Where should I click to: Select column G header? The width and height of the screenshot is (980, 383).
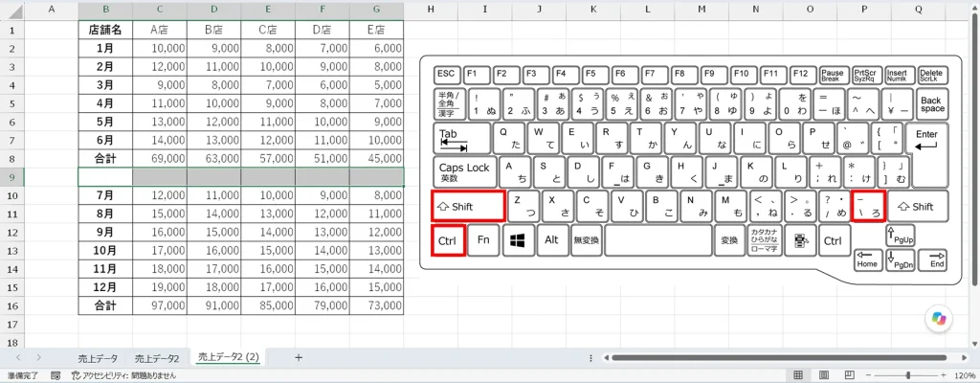coord(376,10)
